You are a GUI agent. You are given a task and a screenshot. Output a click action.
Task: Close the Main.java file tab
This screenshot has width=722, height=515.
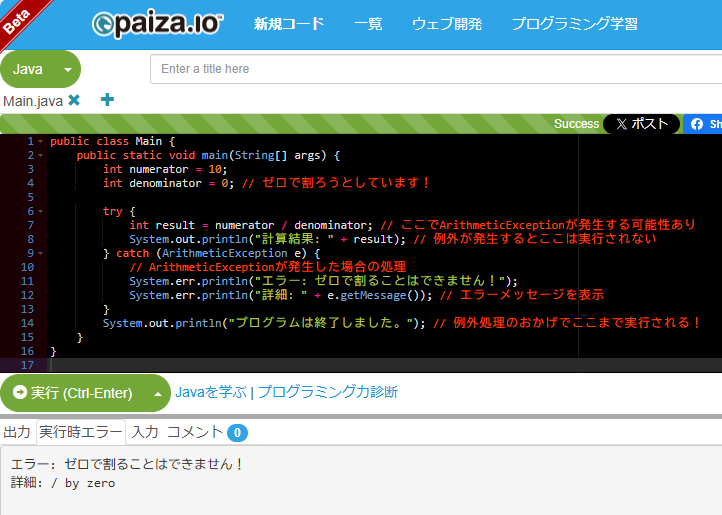[x=74, y=100]
